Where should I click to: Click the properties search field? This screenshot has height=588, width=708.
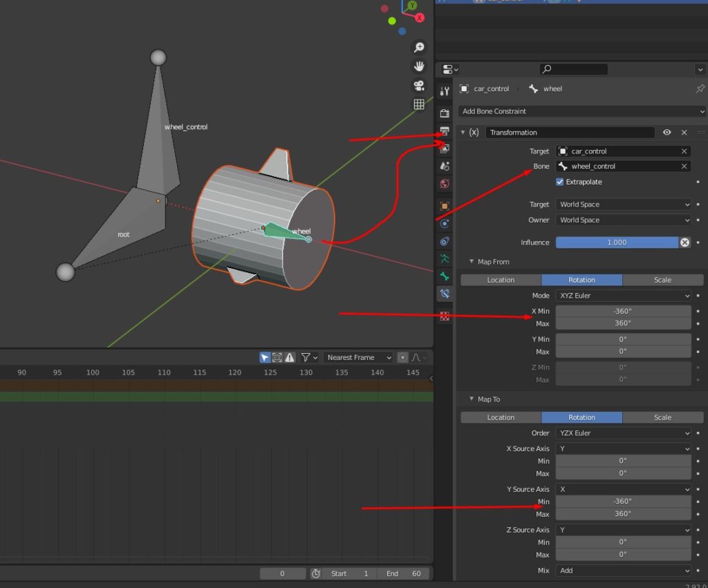574,69
